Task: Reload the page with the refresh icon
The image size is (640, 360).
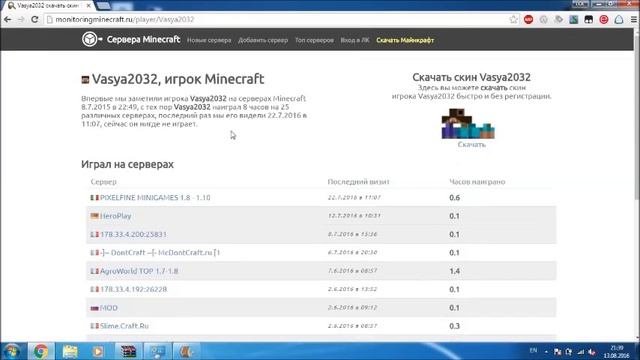Action: 35,19
